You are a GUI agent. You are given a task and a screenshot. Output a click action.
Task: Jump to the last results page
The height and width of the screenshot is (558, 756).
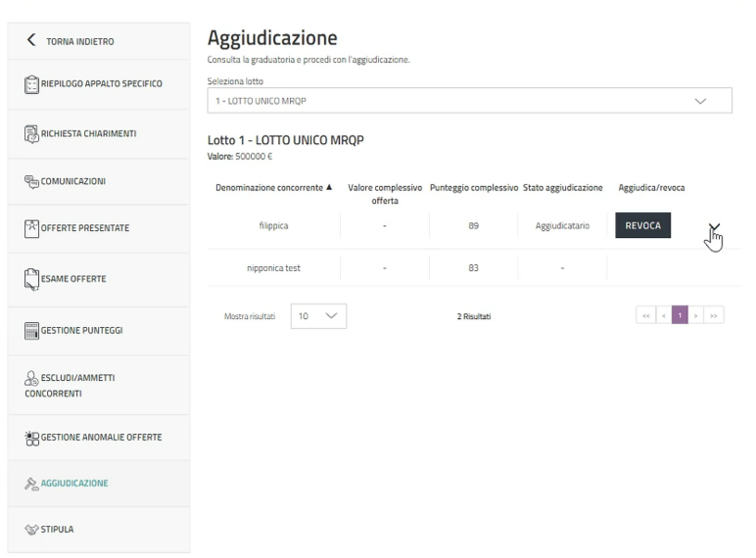(716, 317)
